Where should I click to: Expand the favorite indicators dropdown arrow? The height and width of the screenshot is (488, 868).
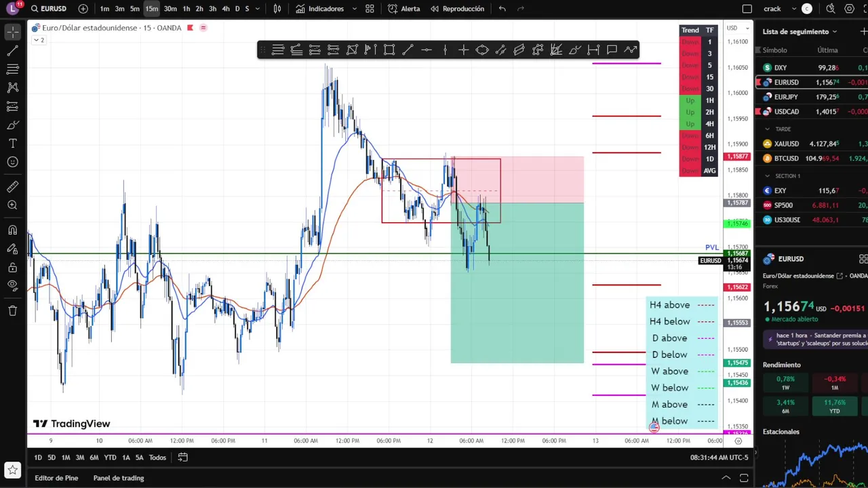pyautogui.click(x=353, y=9)
